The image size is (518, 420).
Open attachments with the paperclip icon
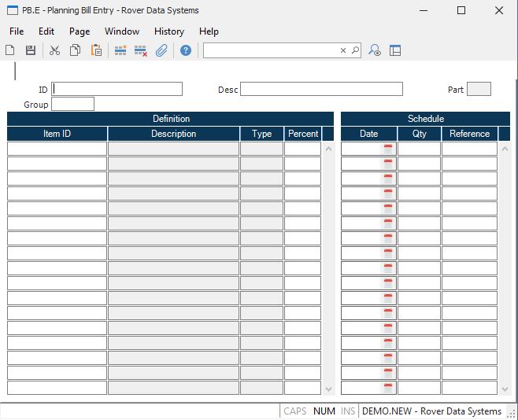[x=161, y=50]
